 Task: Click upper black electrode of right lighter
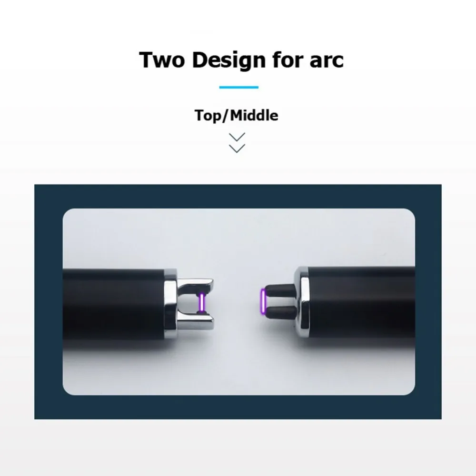tap(280, 290)
